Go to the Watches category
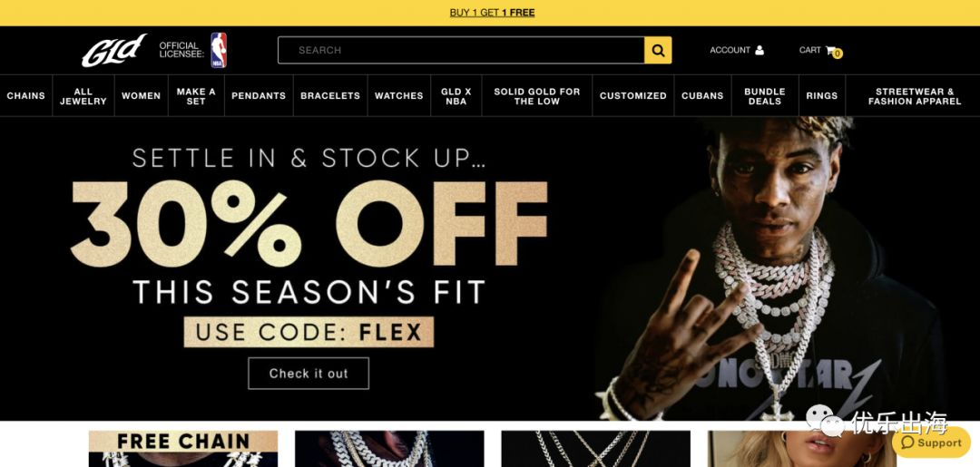Viewport: 980px width, 467px height. pos(398,95)
